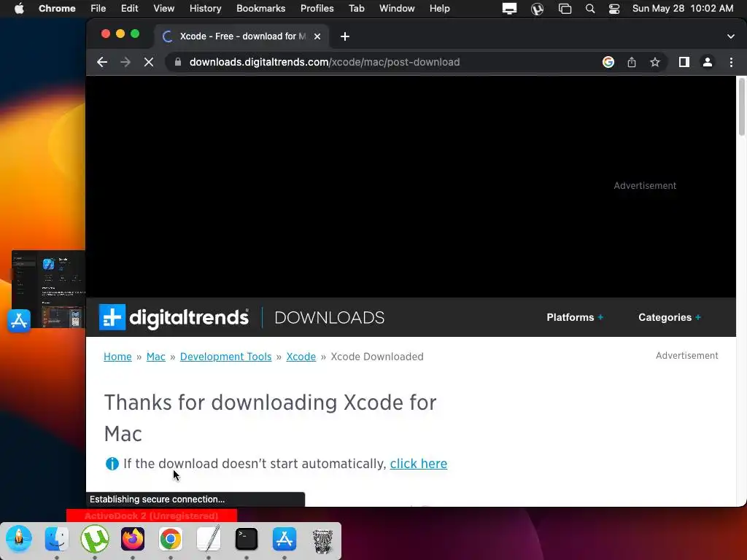
Task: Click the digitaltrends logo
Action: [174, 317]
